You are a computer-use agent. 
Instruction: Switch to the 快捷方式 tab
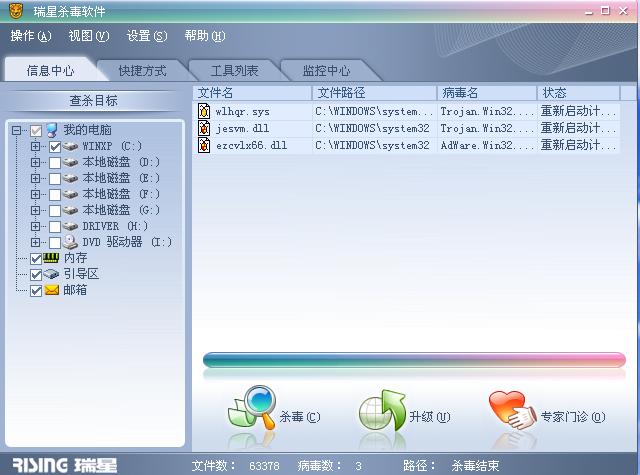(x=142, y=70)
